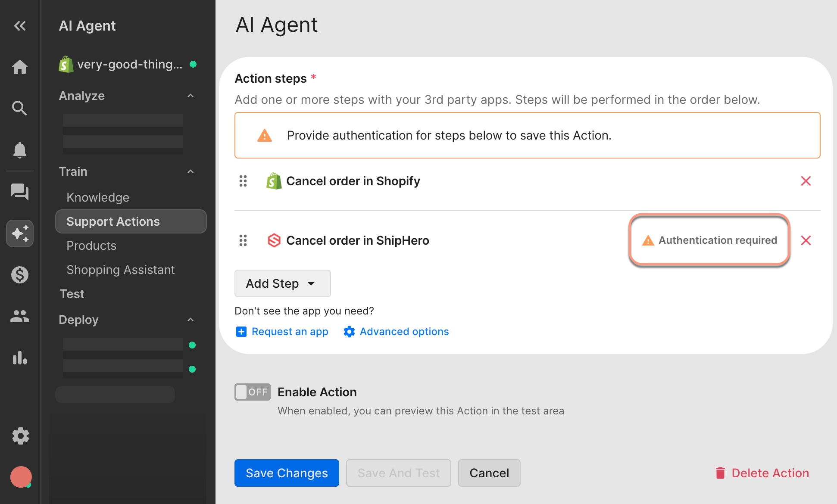Click the Train section heading

73,171
